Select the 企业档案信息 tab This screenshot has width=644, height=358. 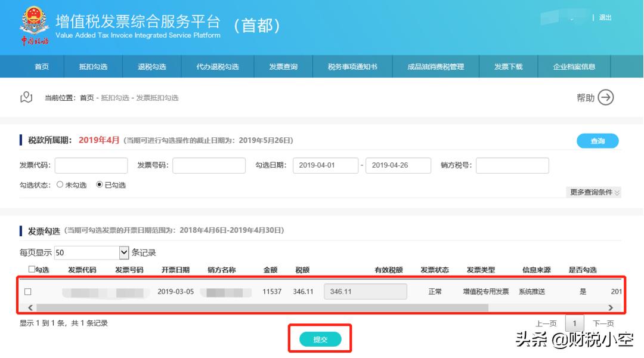point(575,67)
